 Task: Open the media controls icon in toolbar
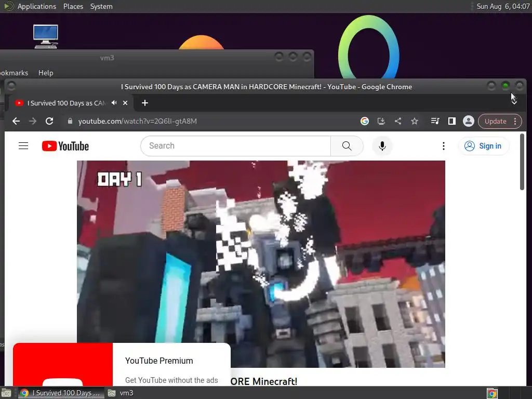click(x=435, y=121)
